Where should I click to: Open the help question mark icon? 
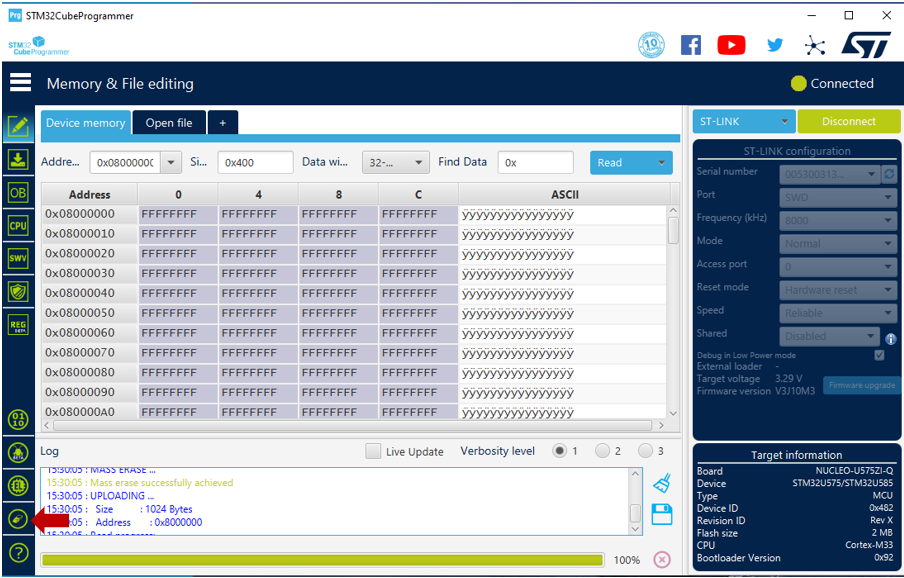click(x=18, y=552)
